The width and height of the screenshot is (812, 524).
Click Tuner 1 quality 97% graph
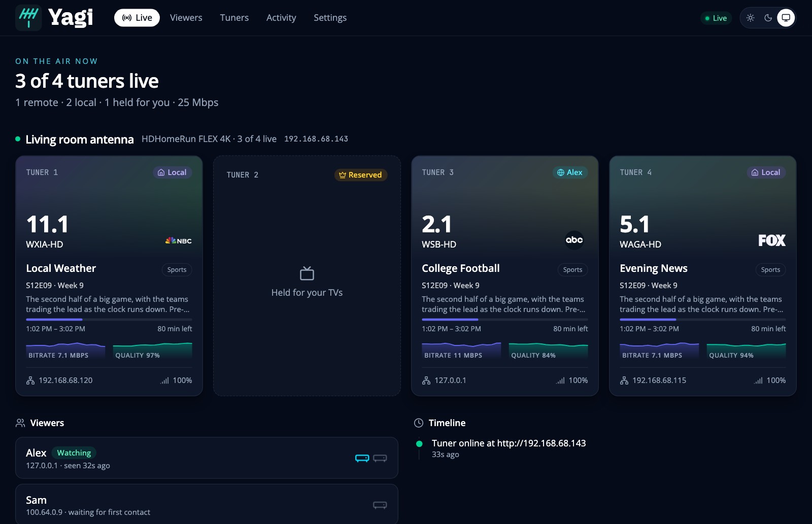coord(153,351)
